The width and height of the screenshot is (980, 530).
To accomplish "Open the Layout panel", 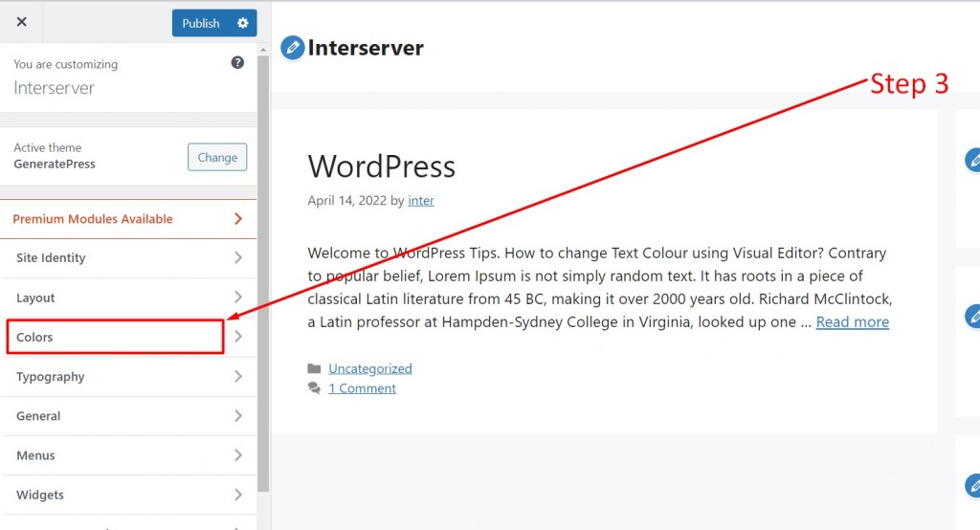I will coord(129,298).
